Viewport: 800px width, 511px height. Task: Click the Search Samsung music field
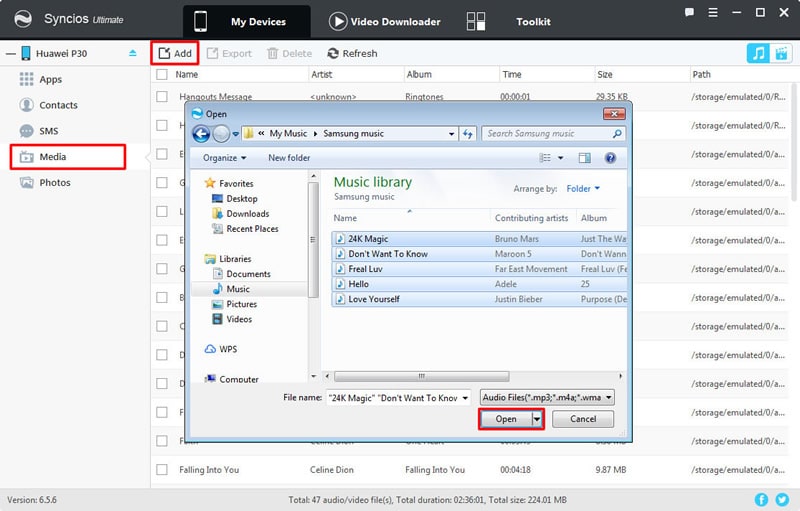point(553,134)
